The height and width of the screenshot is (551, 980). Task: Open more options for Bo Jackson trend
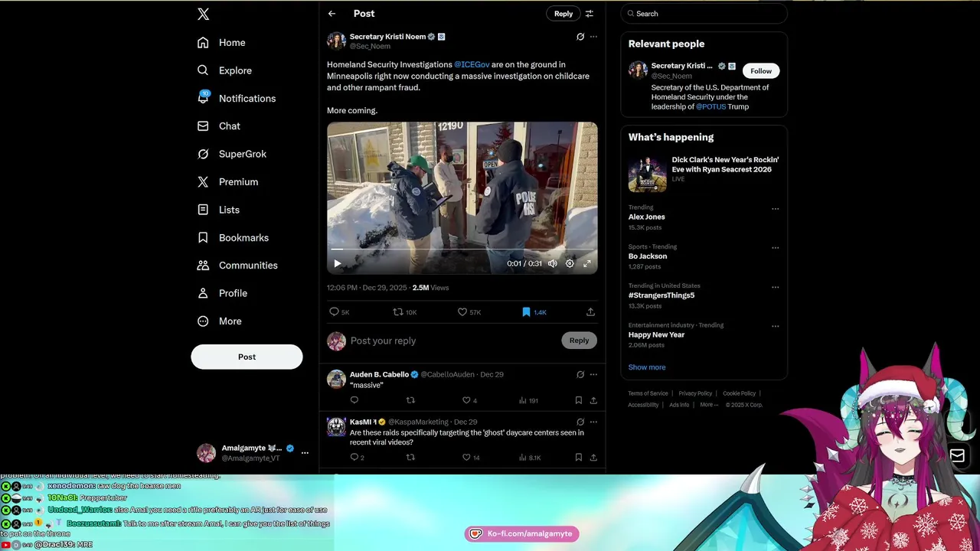pyautogui.click(x=775, y=248)
